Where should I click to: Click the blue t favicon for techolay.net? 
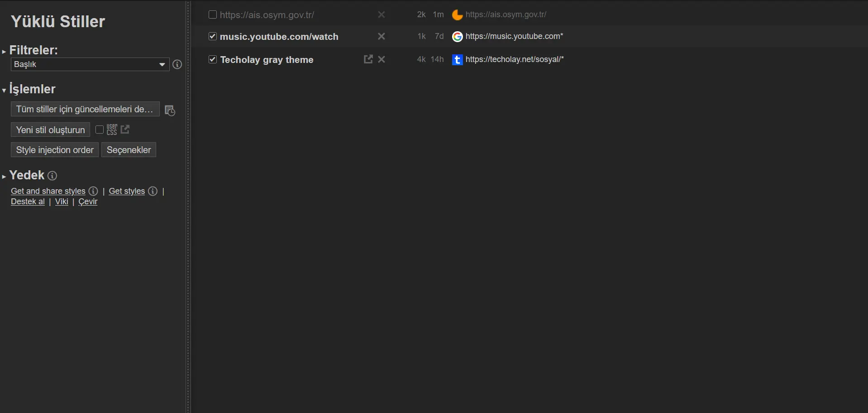pyautogui.click(x=458, y=60)
